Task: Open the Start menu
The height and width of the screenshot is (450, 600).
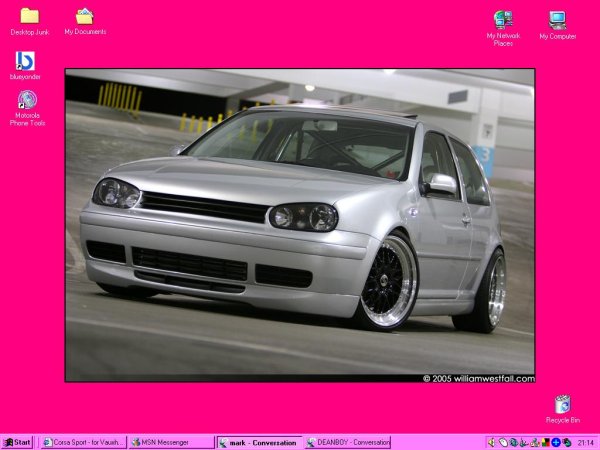Action: (17, 442)
